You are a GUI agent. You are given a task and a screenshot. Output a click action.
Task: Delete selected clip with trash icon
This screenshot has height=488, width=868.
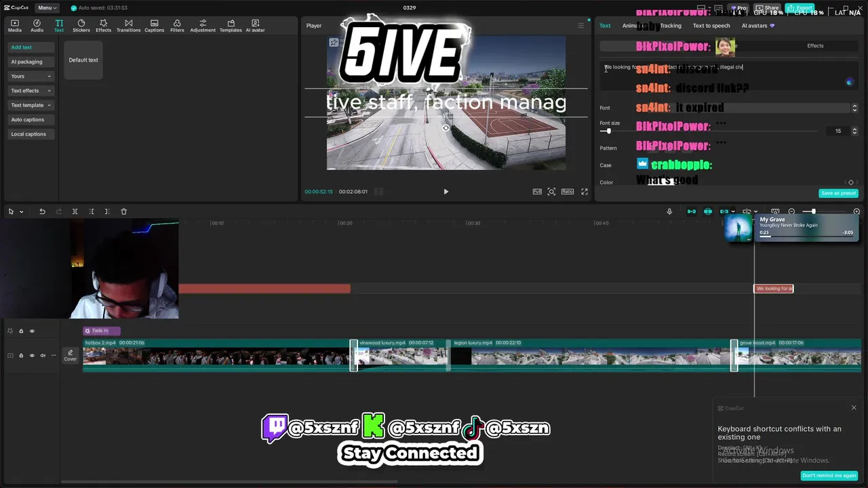(x=123, y=211)
